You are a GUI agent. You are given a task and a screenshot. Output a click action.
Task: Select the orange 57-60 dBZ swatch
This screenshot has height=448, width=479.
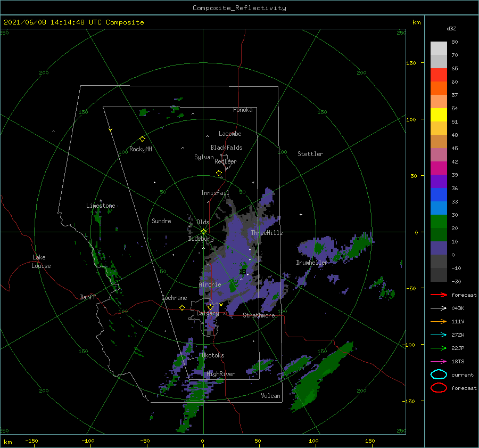click(x=439, y=88)
